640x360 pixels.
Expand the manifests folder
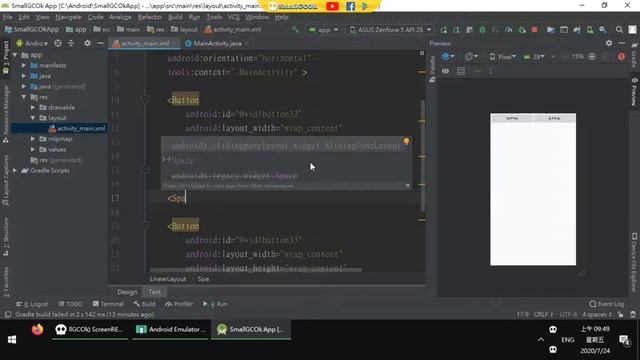tap(24, 65)
